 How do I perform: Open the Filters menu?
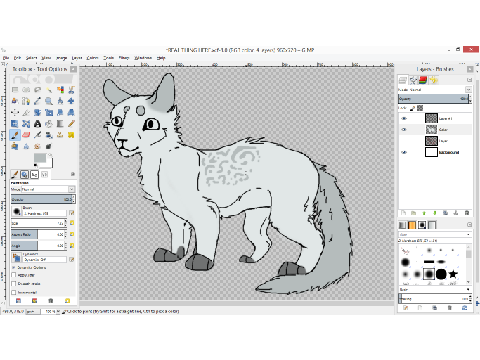click(124, 58)
